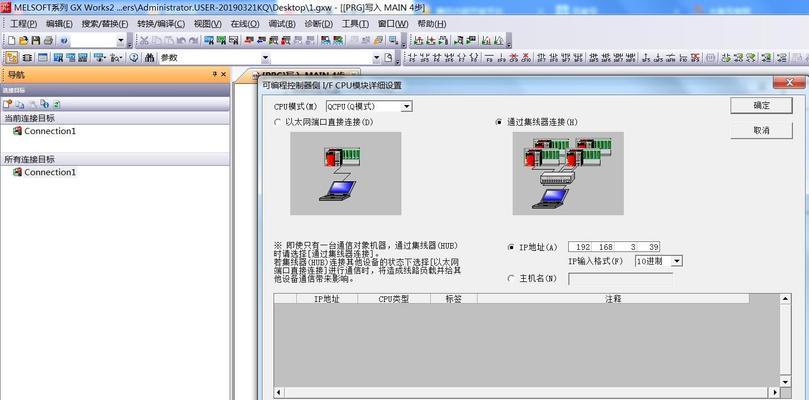The height and width of the screenshot is (400, 809).
Task: Click the IP地址 column header
Action: click(x=327, y=299)
